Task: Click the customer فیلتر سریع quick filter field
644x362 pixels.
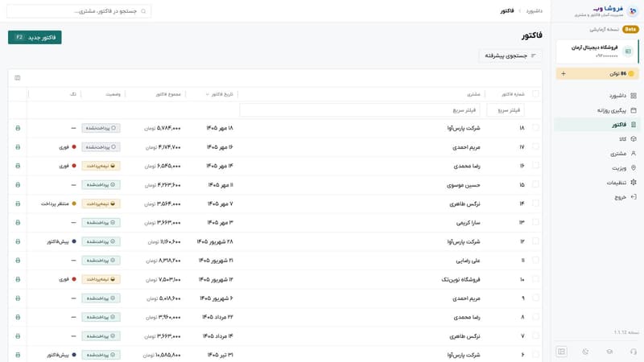Action: click(x=359, y=110)
